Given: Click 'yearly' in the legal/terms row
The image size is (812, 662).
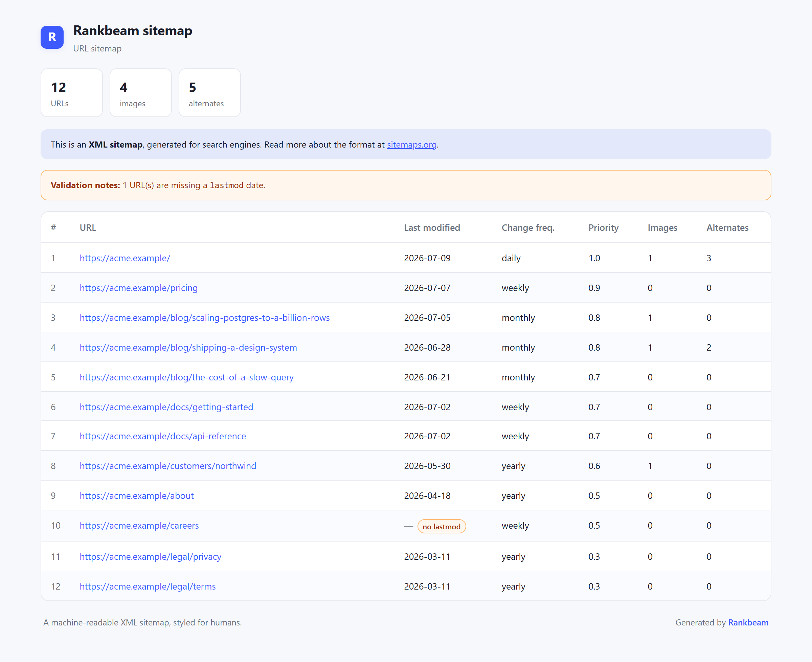Looking at the screenshot, I should click(513, 586).
